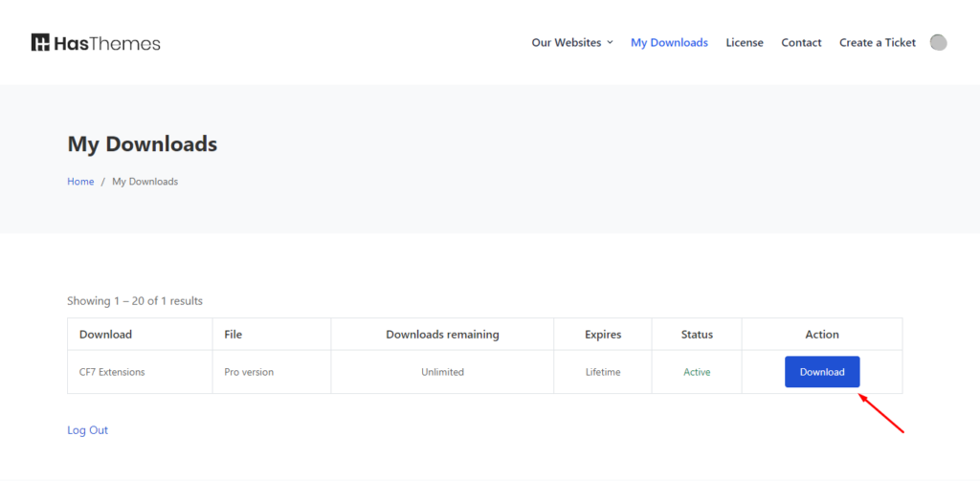The width and height of the screenshot is (980, 481).
Task: Go to the Contact page
Action: pyautogui.click(x=801, y=42)
